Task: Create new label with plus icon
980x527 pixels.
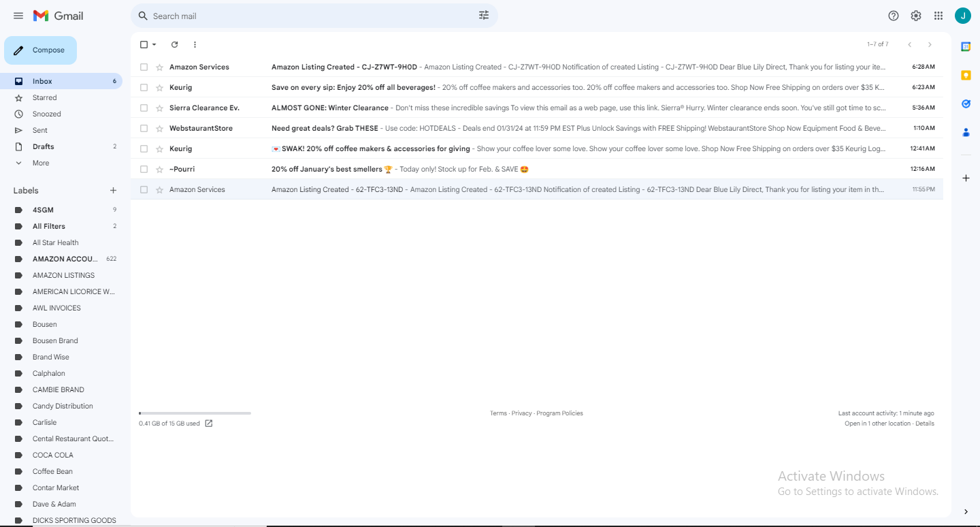Action: tap(114, 191)
